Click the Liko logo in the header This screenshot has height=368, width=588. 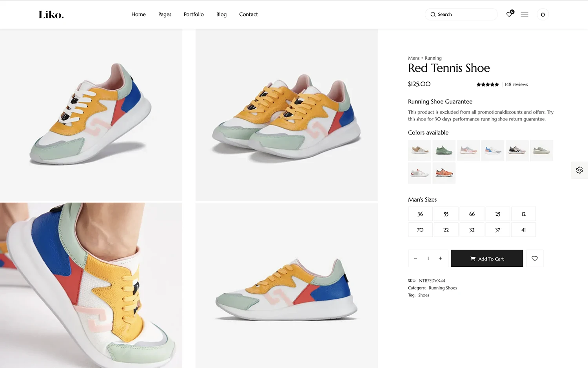point(51,15)
